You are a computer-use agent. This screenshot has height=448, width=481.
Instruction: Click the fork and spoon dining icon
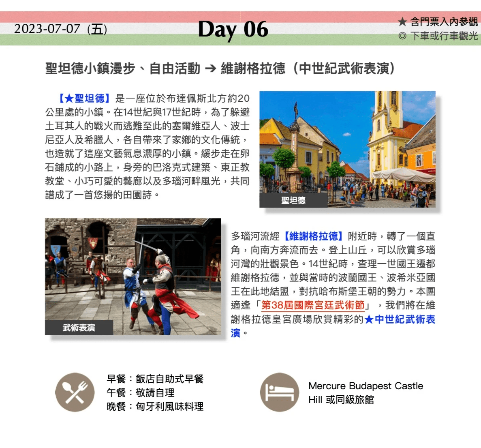tap(75, 392)
